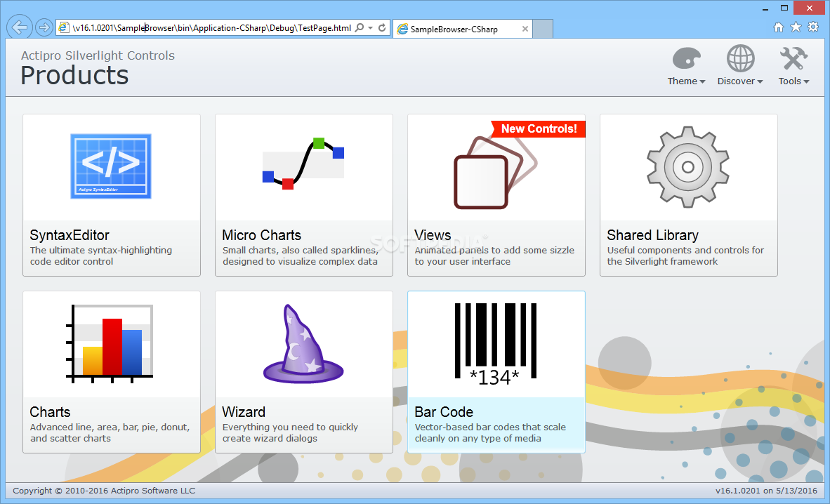
Task: Expand the Theme dropdown arrow
Action: tap(702, 81)
